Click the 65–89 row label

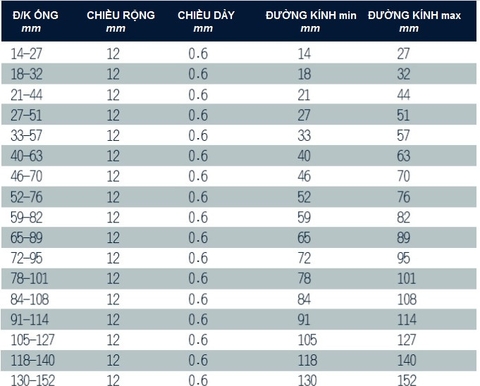click(x=26, y=238)
